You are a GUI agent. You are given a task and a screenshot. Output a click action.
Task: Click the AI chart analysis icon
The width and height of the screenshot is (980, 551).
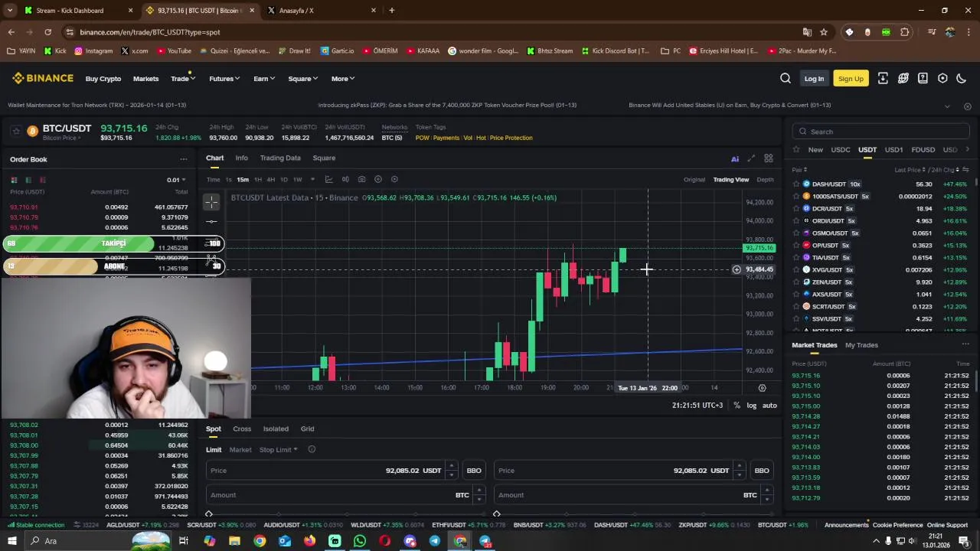[735, 158]
